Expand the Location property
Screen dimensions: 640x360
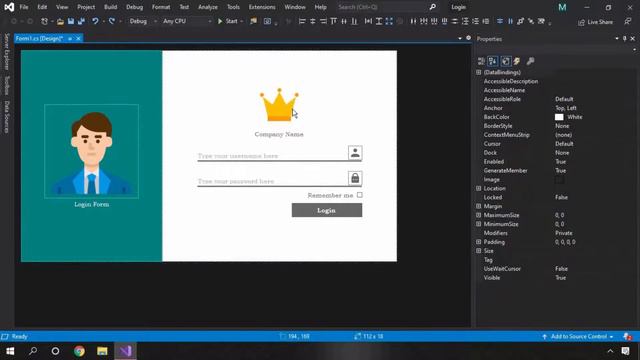pos(479,189)
